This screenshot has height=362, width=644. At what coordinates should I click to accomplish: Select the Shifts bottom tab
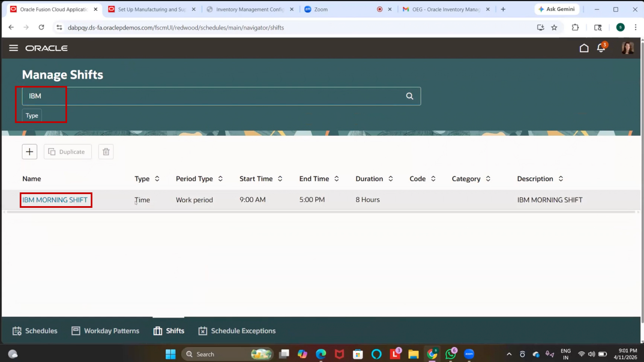(x=169, y=331)
